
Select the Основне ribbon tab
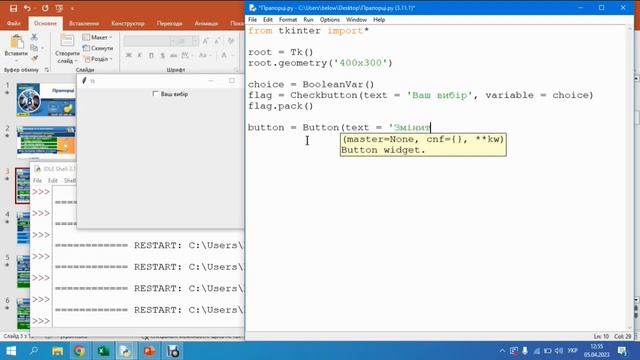point(45,24)
